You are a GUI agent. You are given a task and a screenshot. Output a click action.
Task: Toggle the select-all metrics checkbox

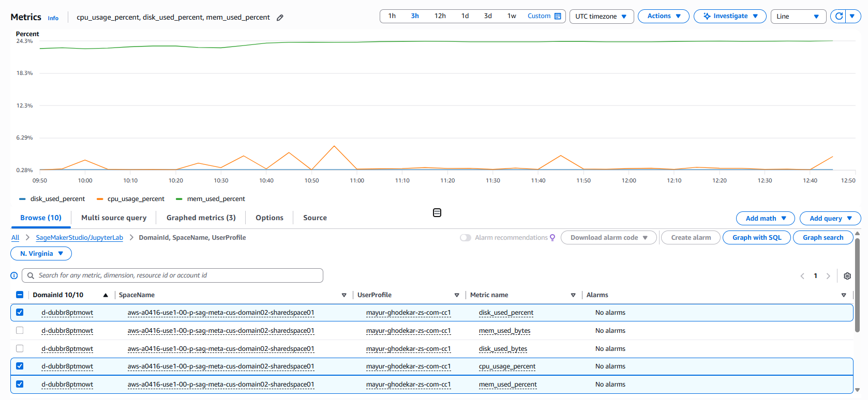pyautogui.click(x=20, y=295)
